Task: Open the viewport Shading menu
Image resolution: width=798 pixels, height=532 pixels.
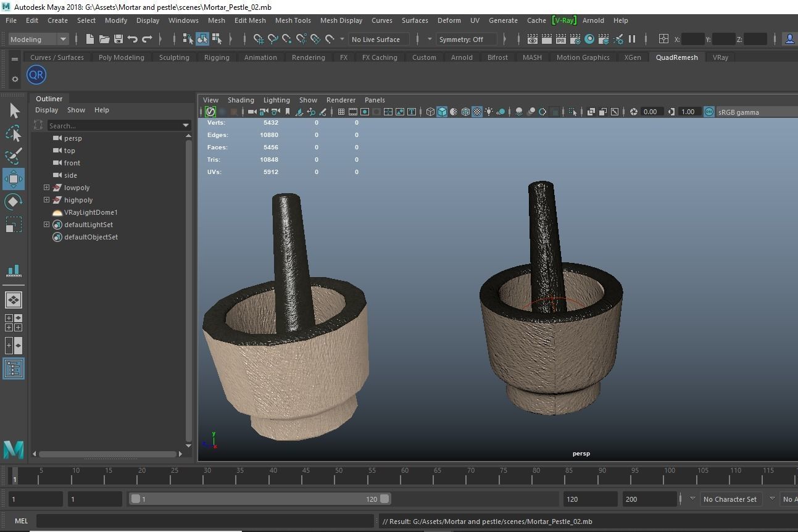Action: 241,100
